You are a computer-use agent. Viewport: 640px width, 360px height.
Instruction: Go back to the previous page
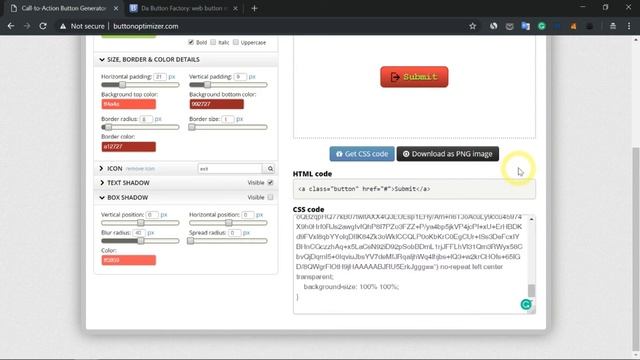coord(11,26)
